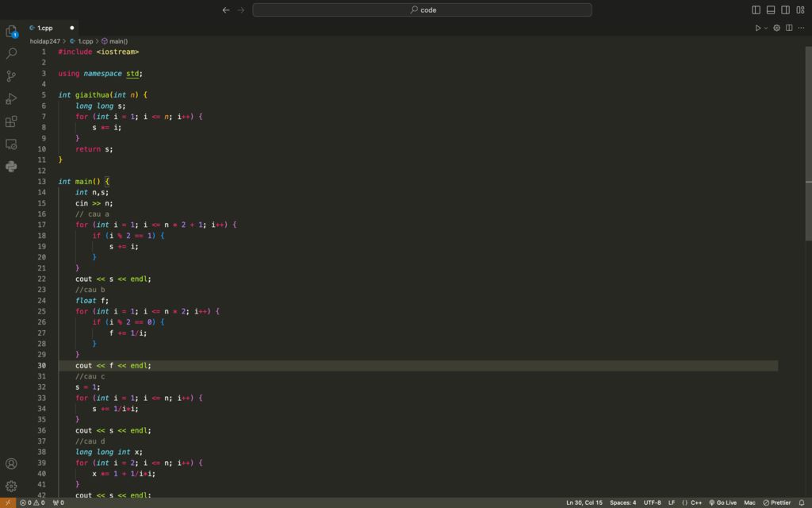Split the editor to the right

(x=789, y=28)
